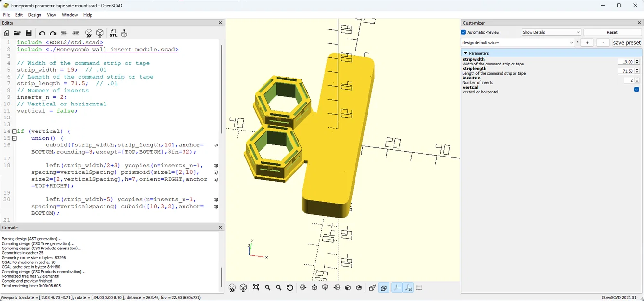Collapse the Parameters section in Customizer
Viewport: 644px width, 301px height.
click(x=465, y=53)
